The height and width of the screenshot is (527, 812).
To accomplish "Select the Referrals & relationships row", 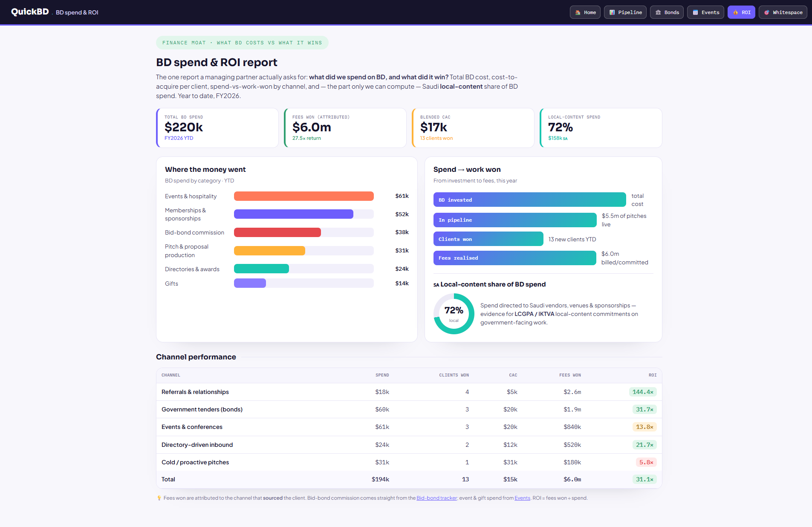I will tap(409, 392).
